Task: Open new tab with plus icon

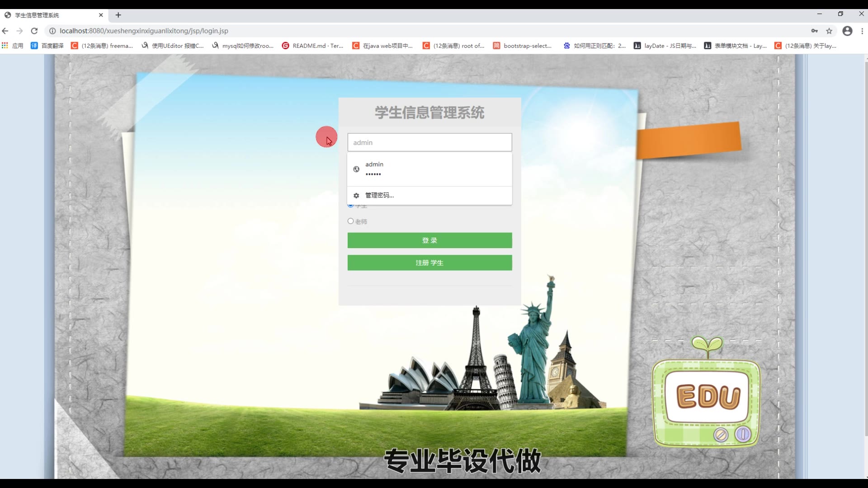Action: 118,15
